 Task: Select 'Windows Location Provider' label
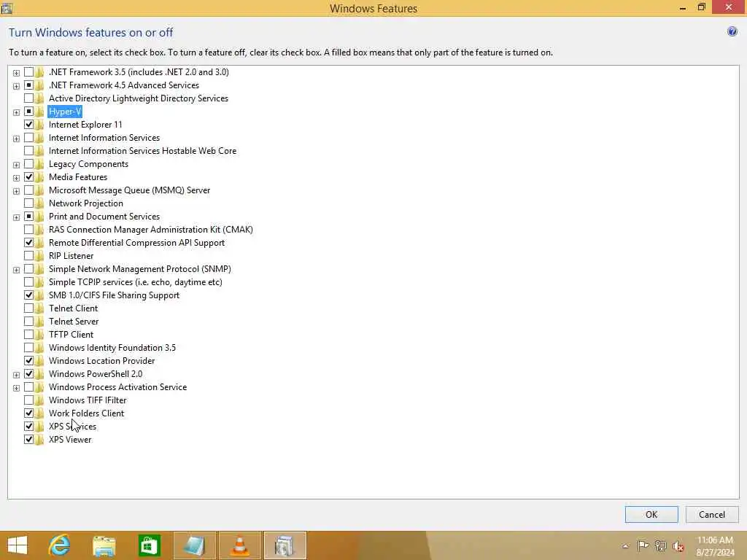pyautogui.click(x=101, y=360)
